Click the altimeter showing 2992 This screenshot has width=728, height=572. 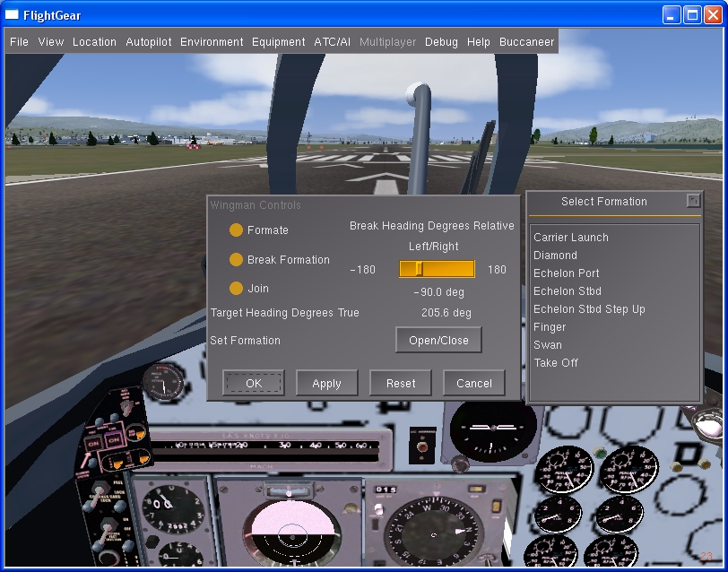click(x=172, y=508)
